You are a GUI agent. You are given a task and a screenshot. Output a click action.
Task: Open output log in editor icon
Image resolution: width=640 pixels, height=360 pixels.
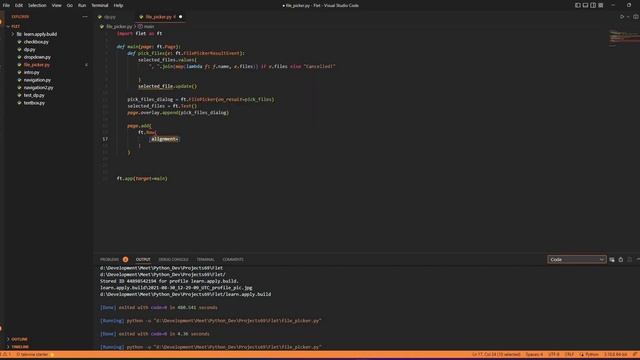pos(630,260)
